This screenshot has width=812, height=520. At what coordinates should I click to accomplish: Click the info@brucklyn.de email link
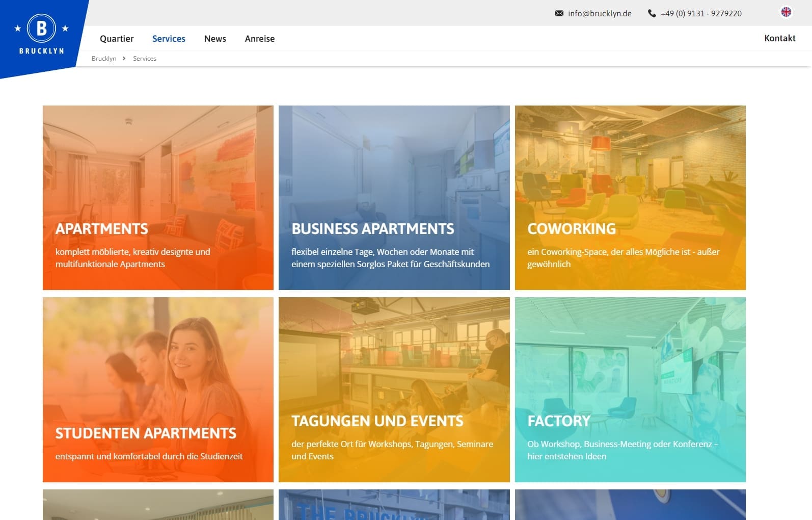tap(600, 14)
